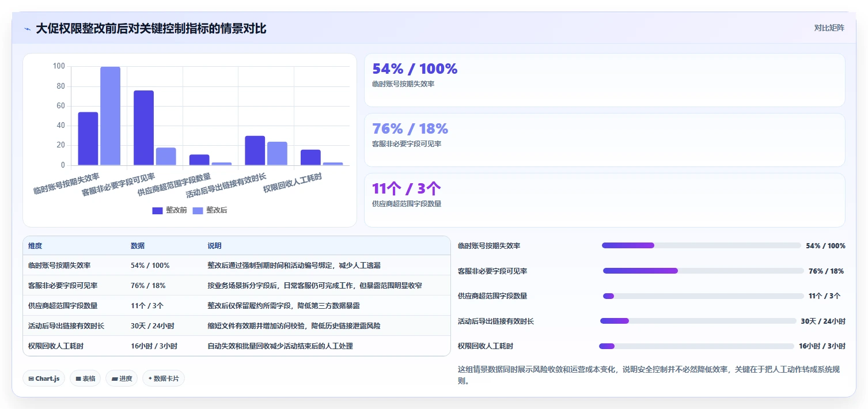Click the 整改前 bar for 供应商超范围字段数量

(199, 160)
